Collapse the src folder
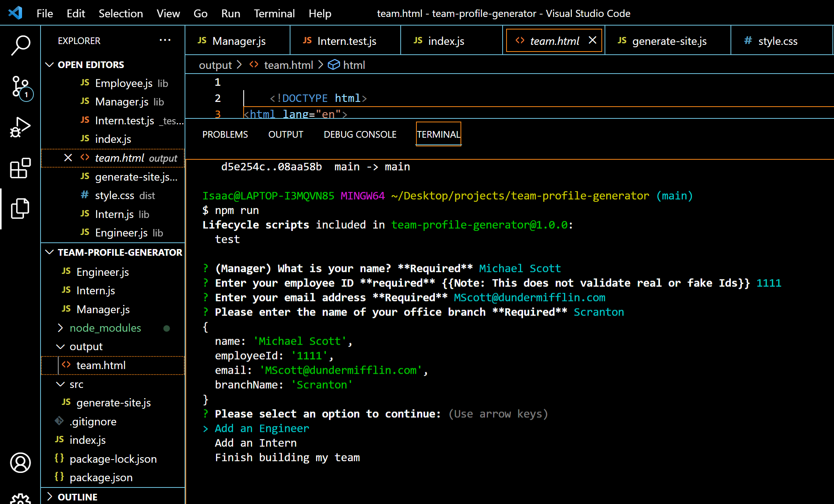834x504 pixels. pos(61,384)
